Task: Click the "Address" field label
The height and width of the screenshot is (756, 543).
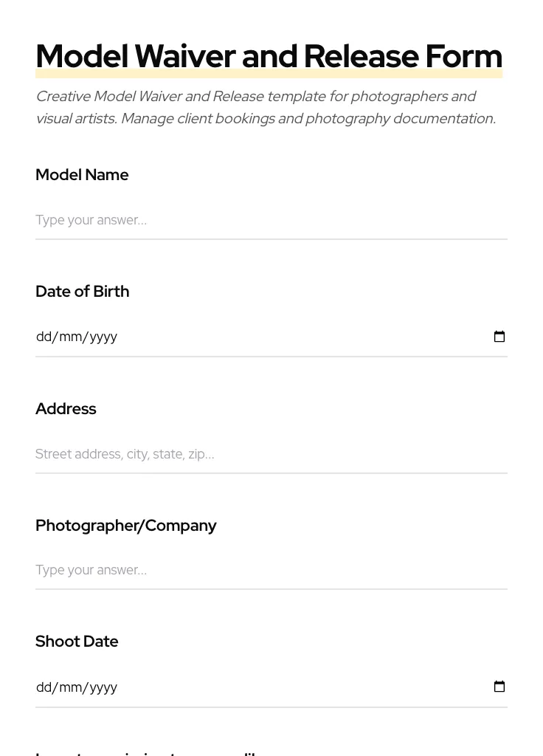Action: [x=66, y=409]
